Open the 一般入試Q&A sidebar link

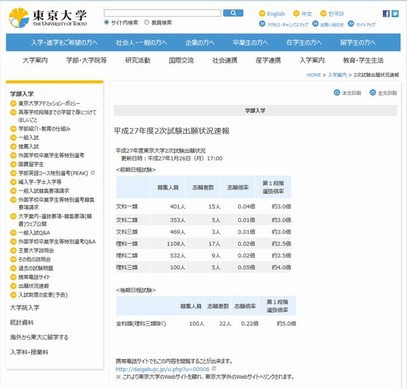pos(34,233)
